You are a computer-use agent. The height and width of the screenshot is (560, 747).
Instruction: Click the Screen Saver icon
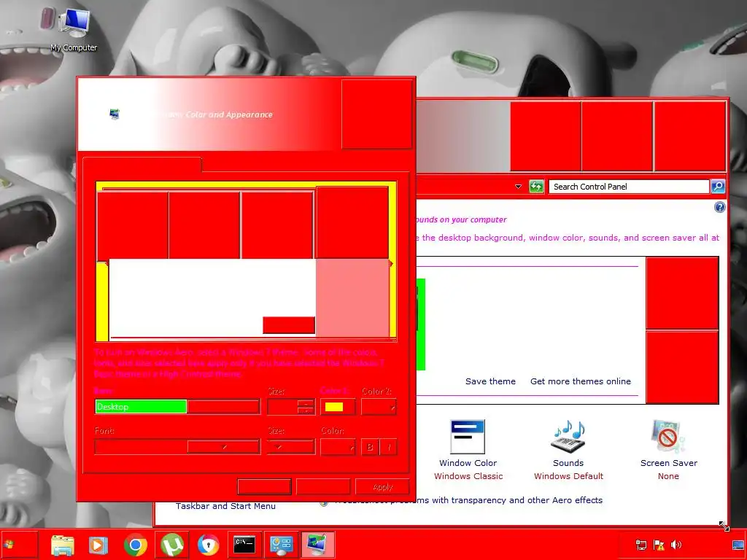point(668,436)
